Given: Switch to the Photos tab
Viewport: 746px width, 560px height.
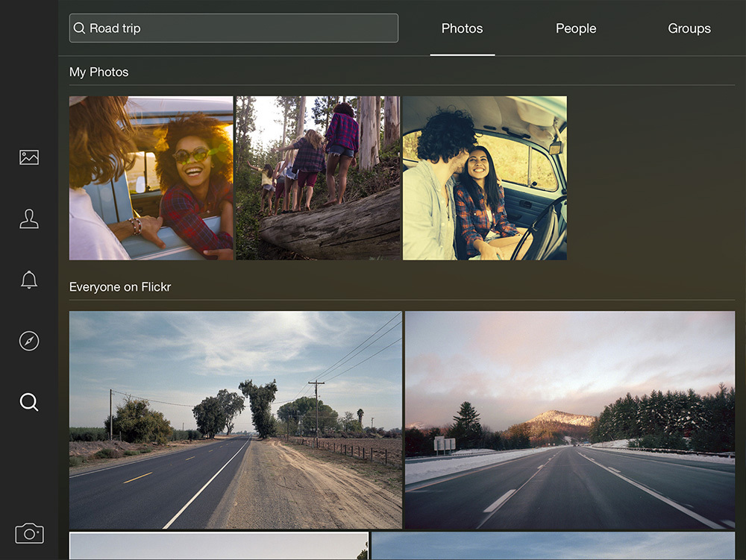Looking at the screenshot, I should coord(462,28).
